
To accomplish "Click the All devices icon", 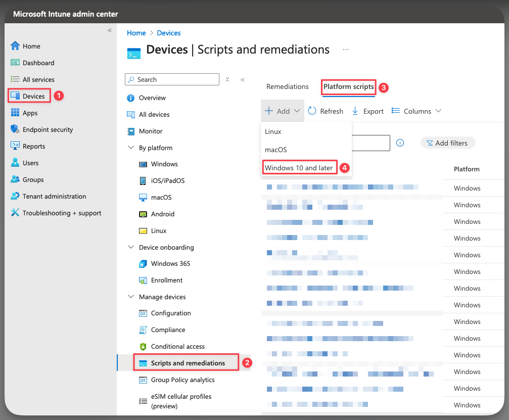I will [x=130, y=115].
